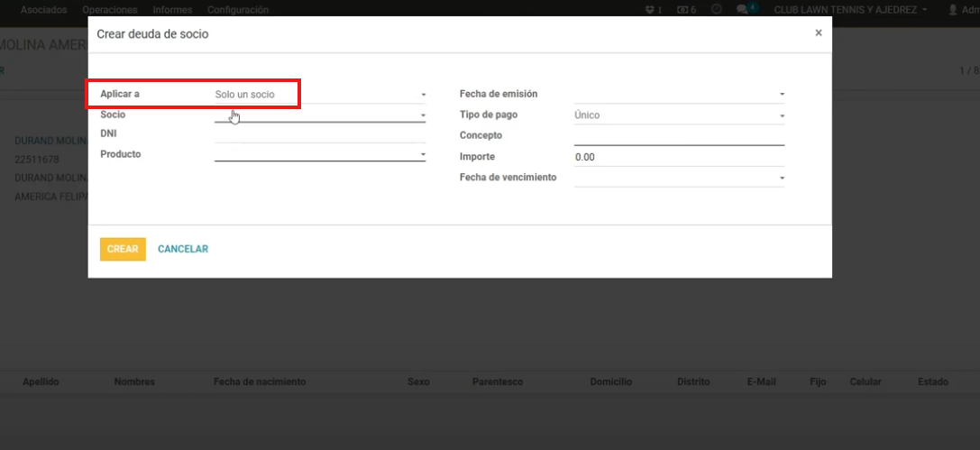Viewport: 980px width, 450px height.
Task: Expand the Socio dropdown arrow
Action: [423, 115]
